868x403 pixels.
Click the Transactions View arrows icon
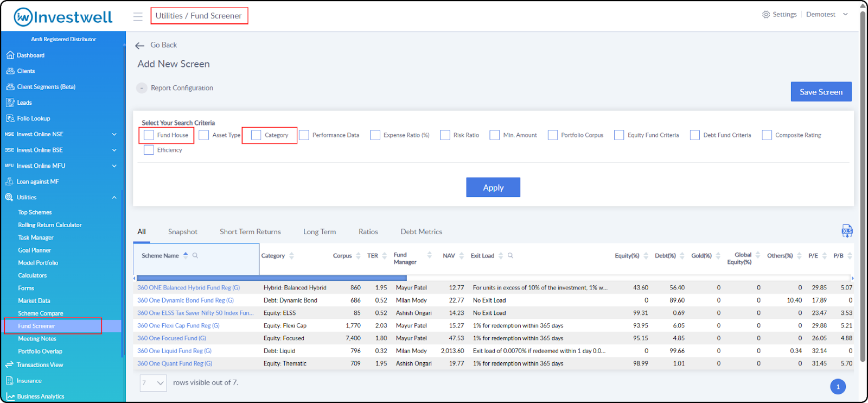[x=9, y=365]
